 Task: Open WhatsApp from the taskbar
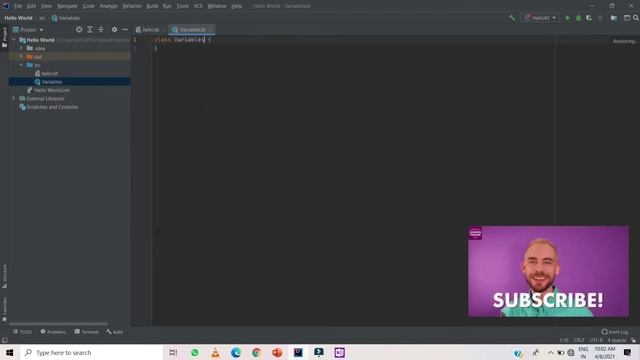click(195, 352)
